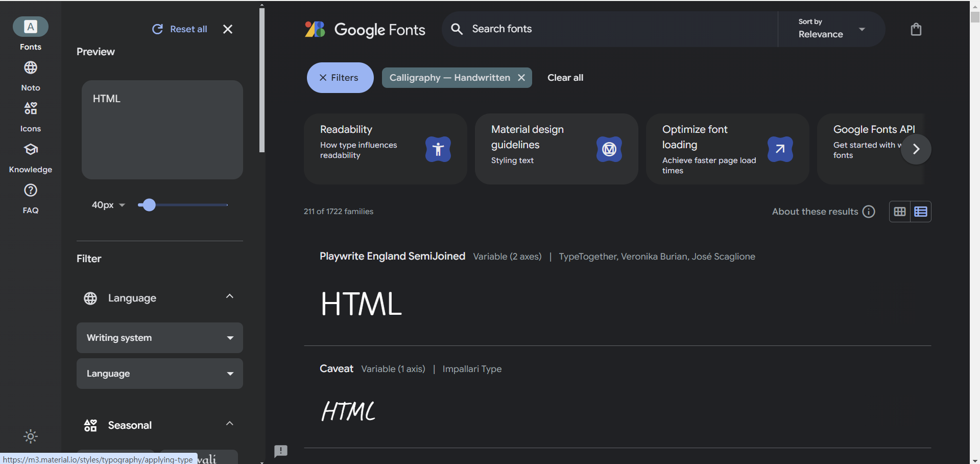
Task: Open the Fonts section in the sidebar
Action: tap(30, 32)
